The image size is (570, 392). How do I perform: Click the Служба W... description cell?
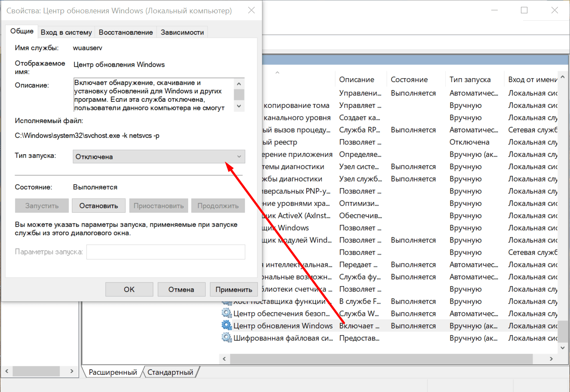pyautogui.click(x=359, y=313)
